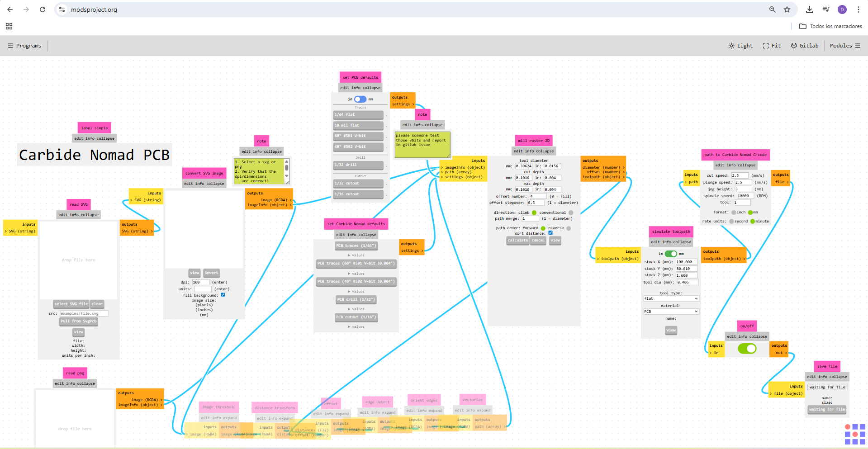Select forward path order radio

point(543,228)
